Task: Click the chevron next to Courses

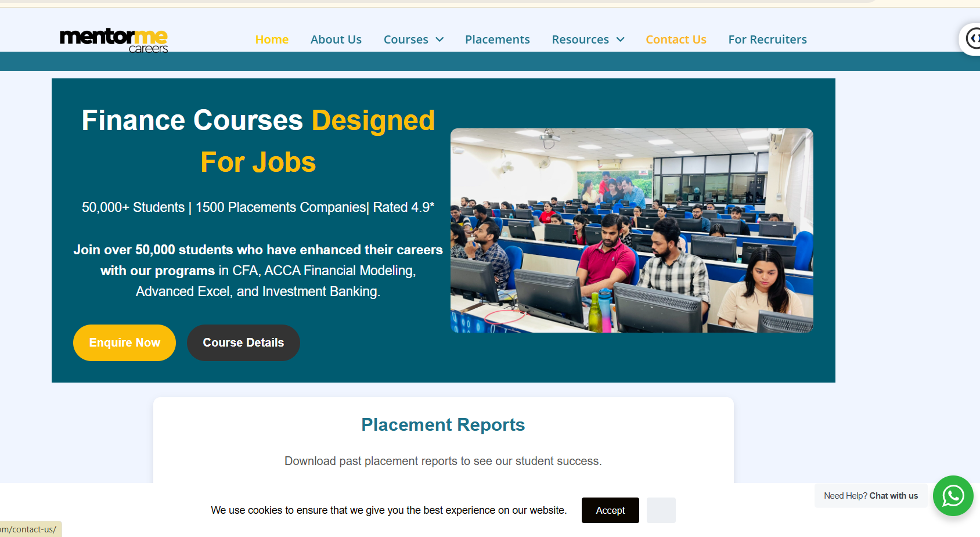Action: tap(439, 39)
